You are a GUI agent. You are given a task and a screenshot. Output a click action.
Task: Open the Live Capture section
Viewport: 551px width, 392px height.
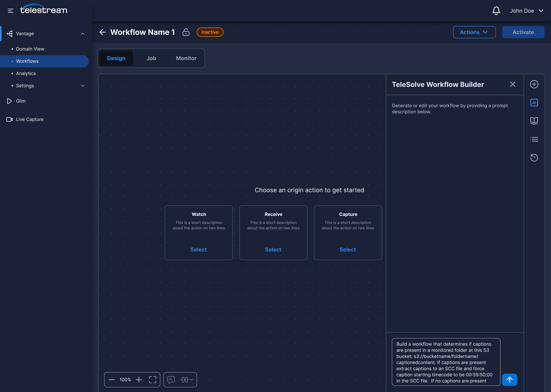30,119
